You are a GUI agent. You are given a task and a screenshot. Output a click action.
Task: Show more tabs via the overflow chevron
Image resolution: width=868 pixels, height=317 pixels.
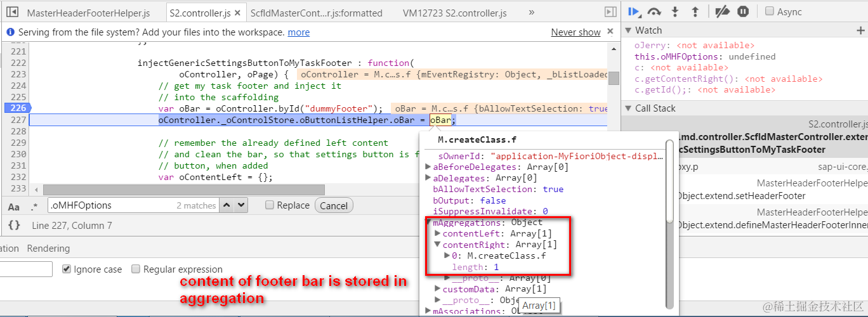[531, 12]
